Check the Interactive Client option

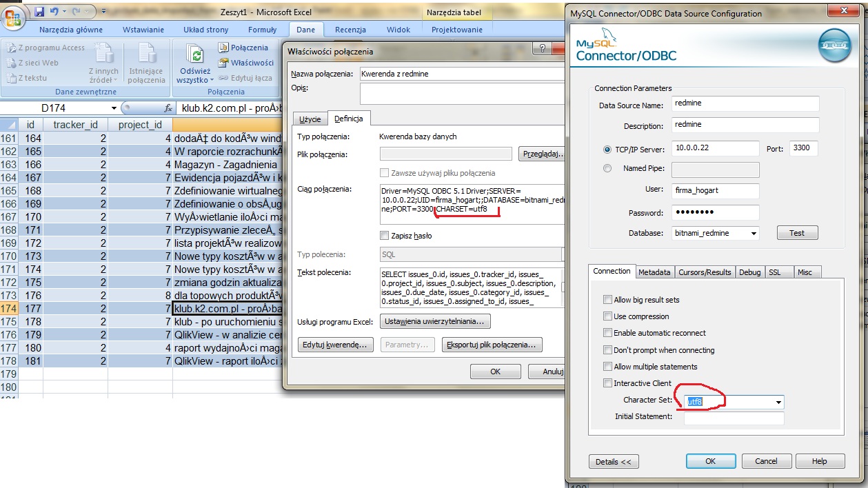[607, 383]
